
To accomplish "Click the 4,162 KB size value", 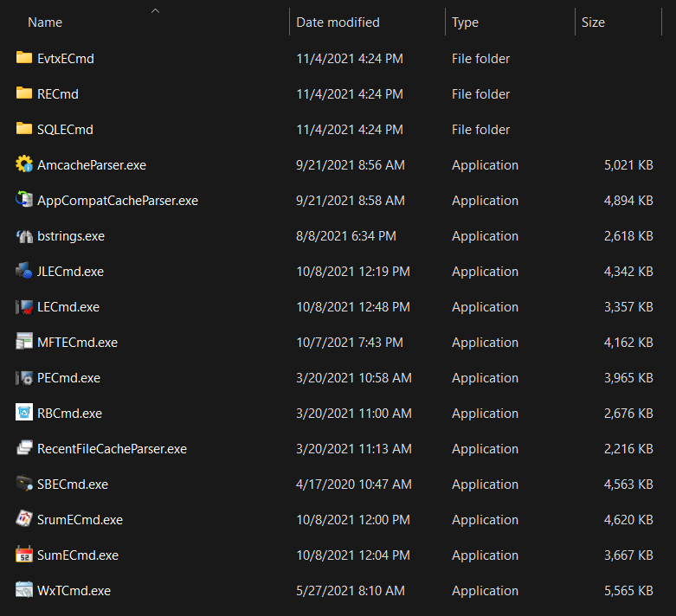I will coord(628,343).
